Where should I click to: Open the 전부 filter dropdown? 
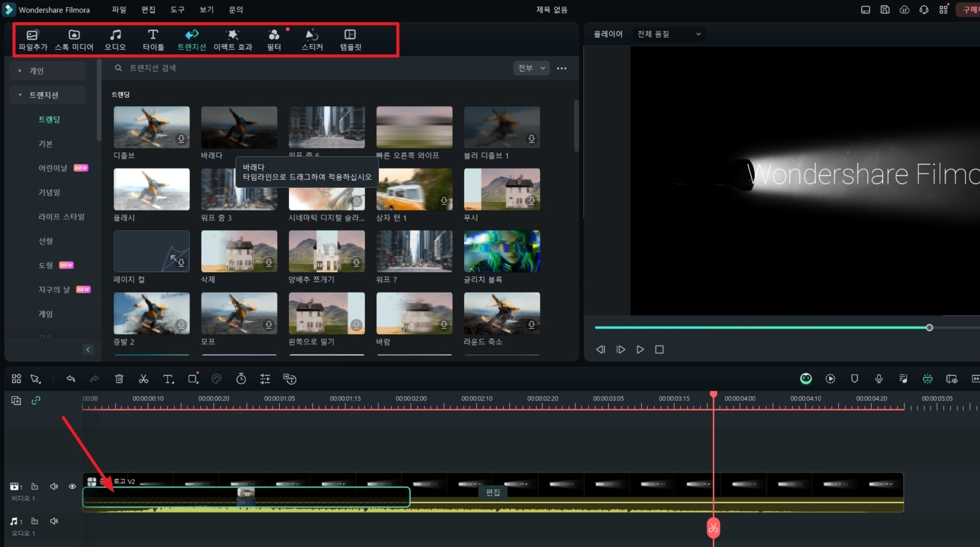532,68
